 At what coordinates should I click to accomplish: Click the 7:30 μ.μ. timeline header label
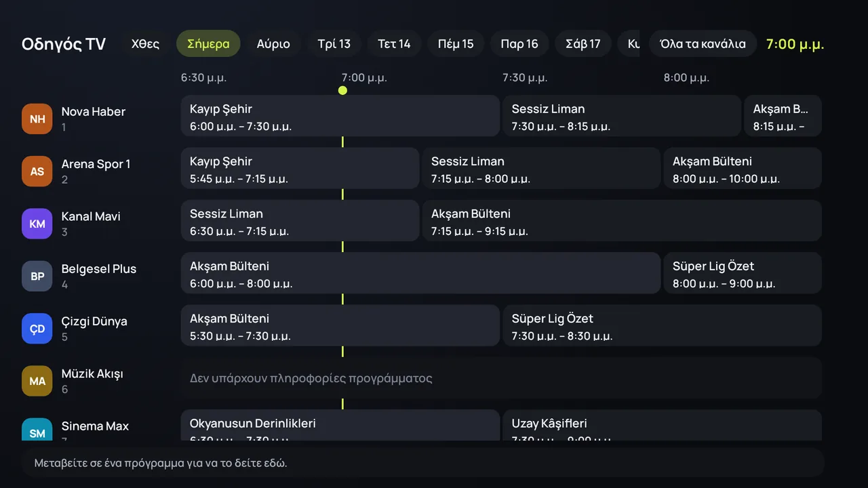(x=526, y=78)
